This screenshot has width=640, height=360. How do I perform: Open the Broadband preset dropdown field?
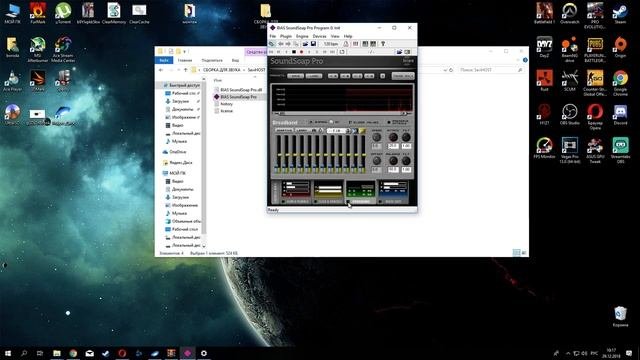pyautogui.click(x=338, y=131)
